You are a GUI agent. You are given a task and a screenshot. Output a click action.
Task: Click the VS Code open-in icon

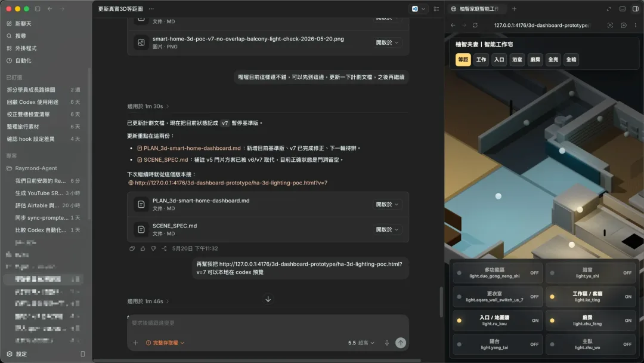(x=415, y=8)
